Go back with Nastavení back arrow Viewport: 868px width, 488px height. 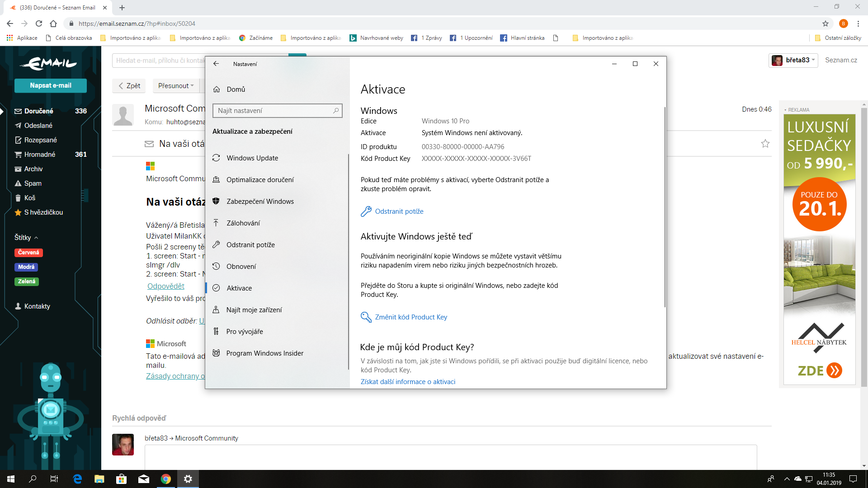tap(216, 64)
